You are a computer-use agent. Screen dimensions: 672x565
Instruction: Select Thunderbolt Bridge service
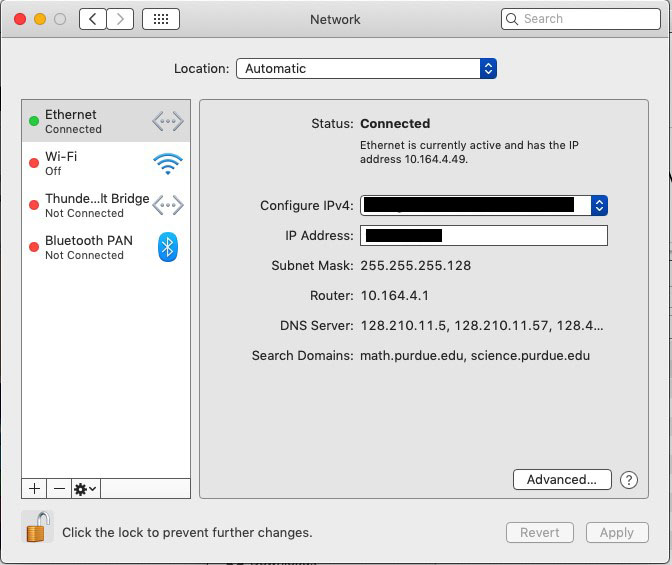tap(90, 205)
